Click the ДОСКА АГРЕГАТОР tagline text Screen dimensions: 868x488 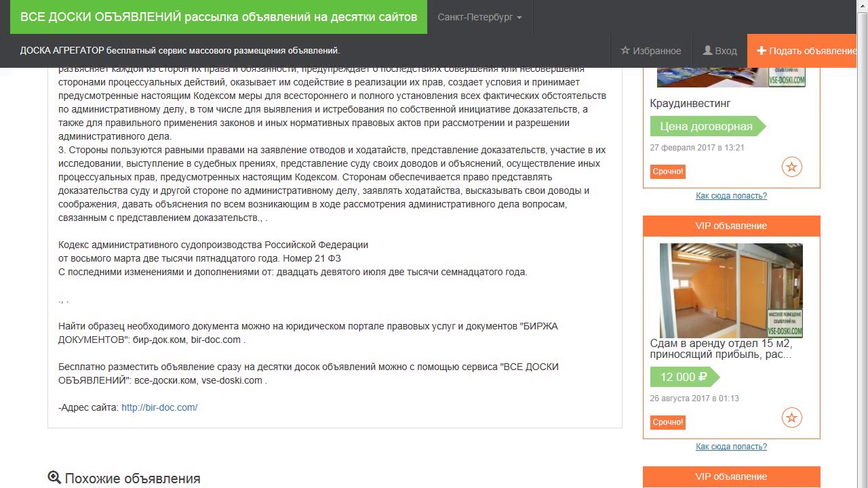(180, 51)
